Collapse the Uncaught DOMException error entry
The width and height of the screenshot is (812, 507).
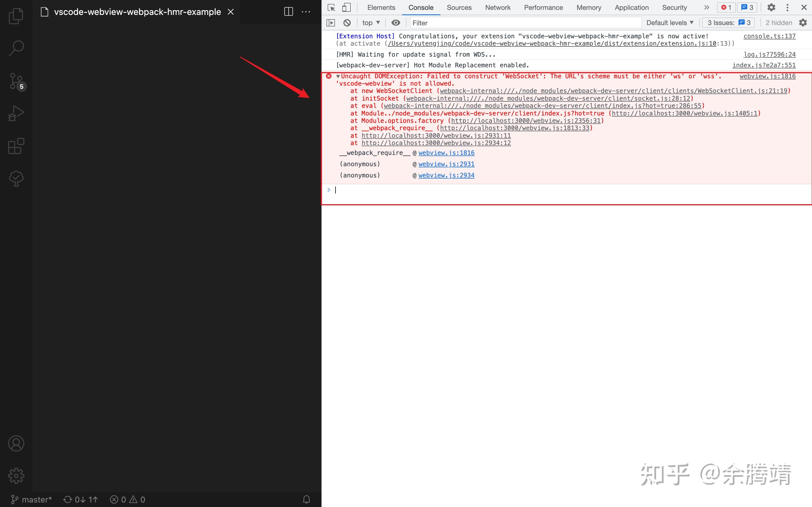coord(338,76)
